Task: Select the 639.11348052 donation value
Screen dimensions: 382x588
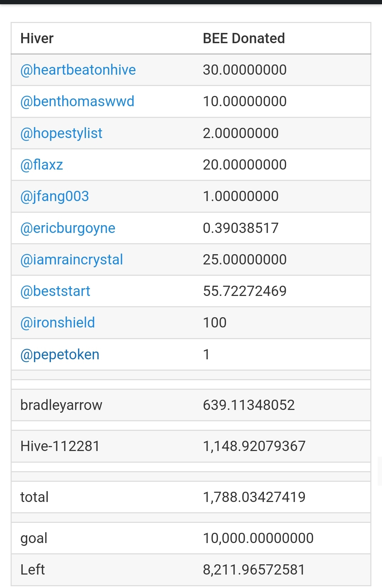Action: 249,405
